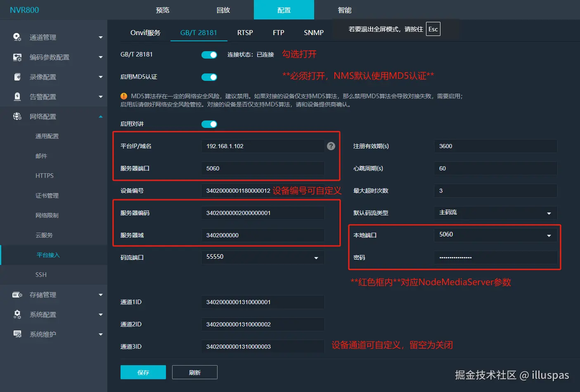580x392 pixels.
Task: Click the 通道1ID input field
Action: [x=263, y=302]
